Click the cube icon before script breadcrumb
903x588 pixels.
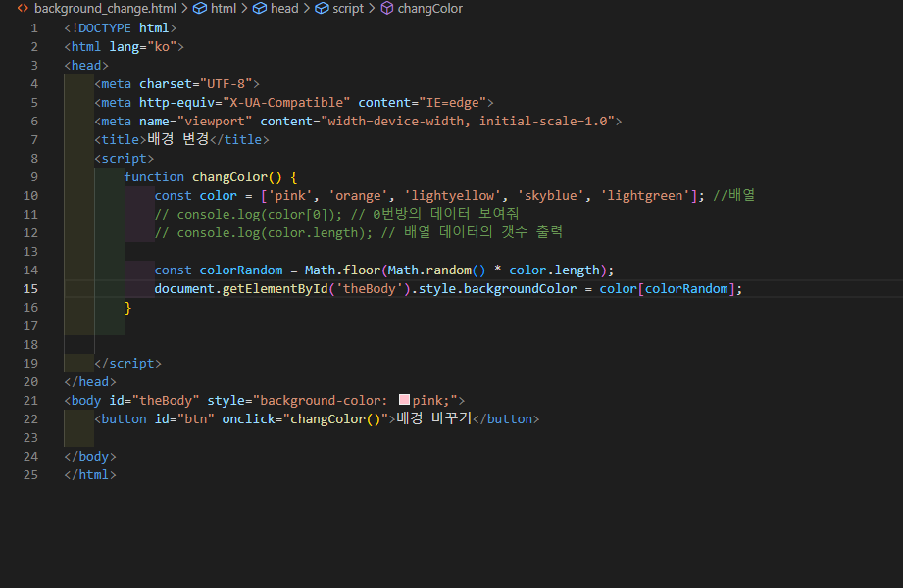point(322,9)
